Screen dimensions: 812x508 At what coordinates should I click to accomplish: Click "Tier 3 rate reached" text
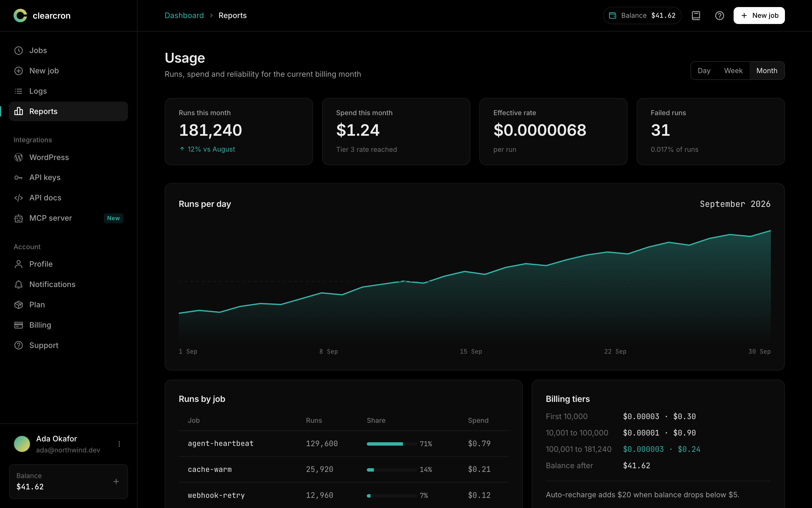[x=367, y=150]
